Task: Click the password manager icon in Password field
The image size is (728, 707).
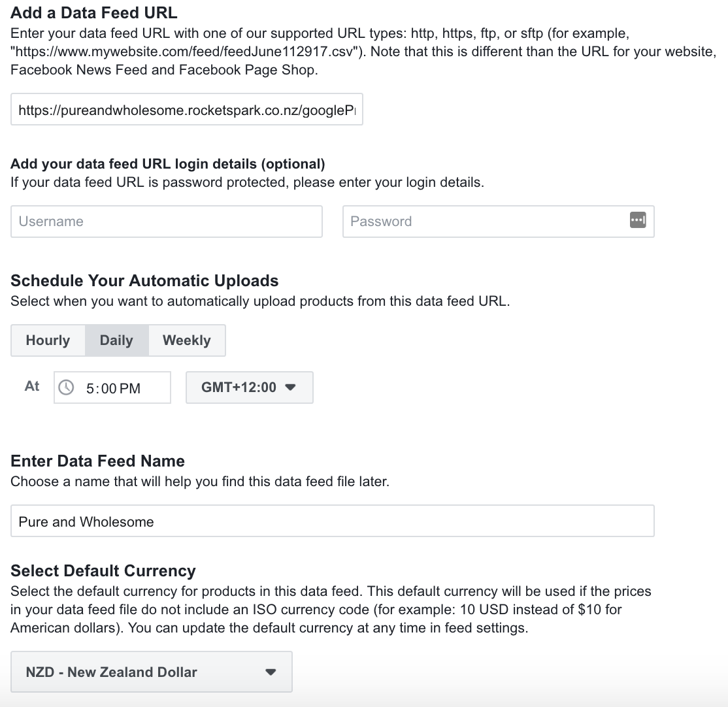Action: click(638, 221)
